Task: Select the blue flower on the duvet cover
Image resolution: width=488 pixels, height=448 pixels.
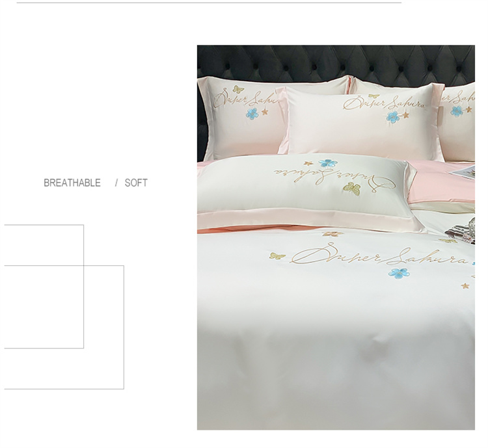Action: pos(399,273)
